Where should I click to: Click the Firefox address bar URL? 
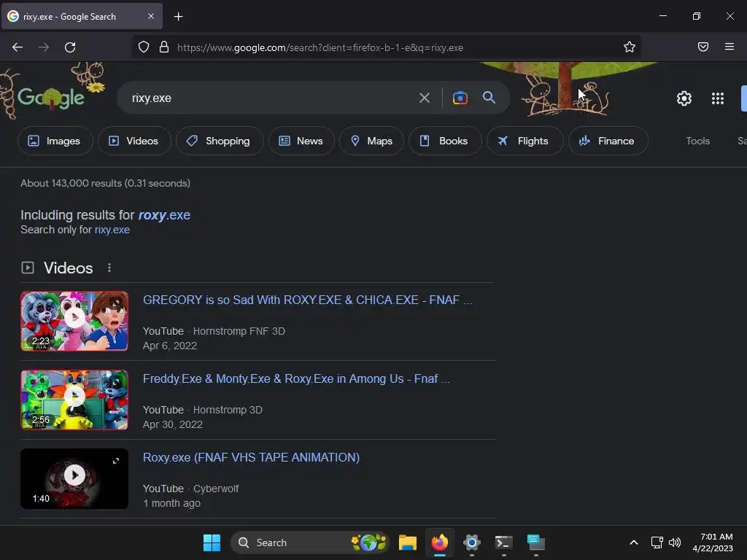pos(320,47)
